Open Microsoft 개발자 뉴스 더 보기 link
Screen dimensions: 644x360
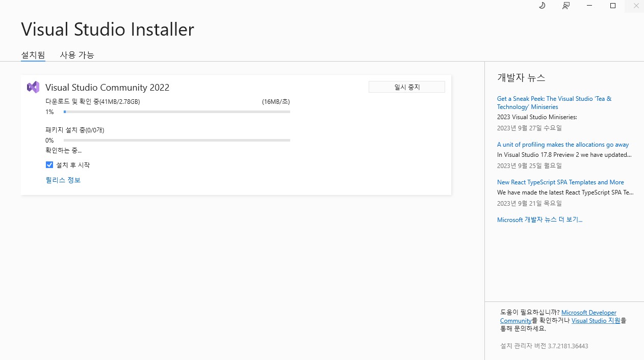pos(539,219)
